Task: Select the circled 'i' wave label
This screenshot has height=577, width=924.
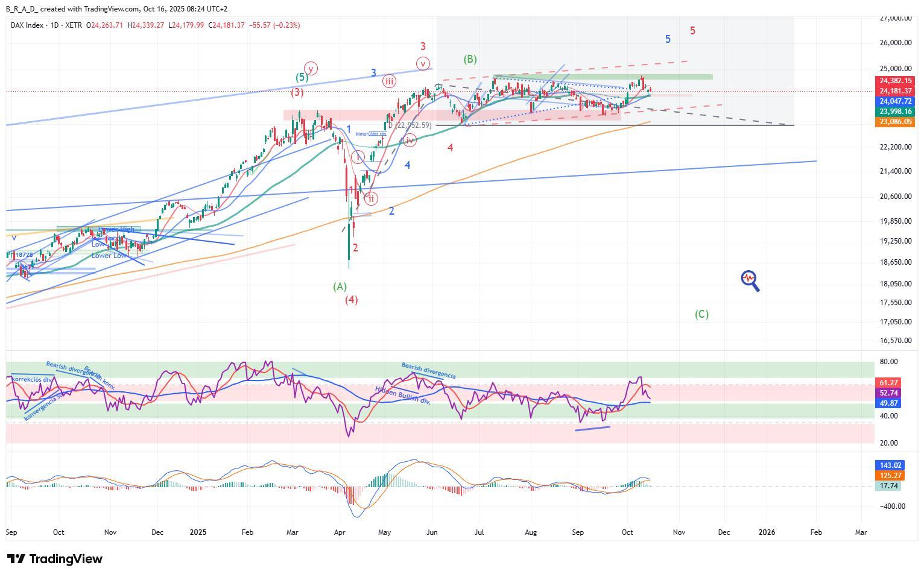Action: [358, 157]
